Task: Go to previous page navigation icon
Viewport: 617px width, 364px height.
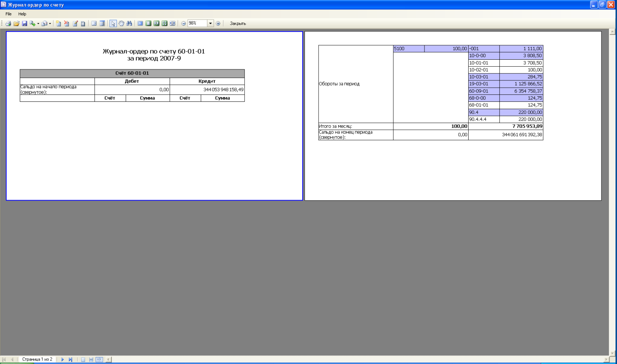Action: tap(12, 359)
